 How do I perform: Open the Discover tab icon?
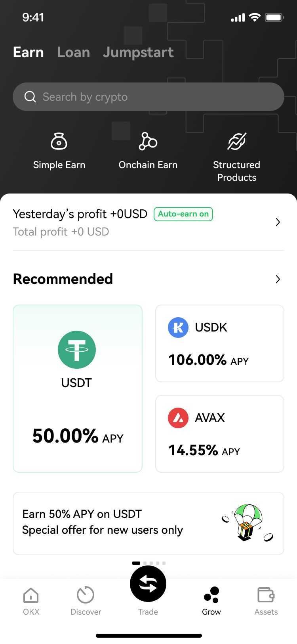[x=86, y=595]
